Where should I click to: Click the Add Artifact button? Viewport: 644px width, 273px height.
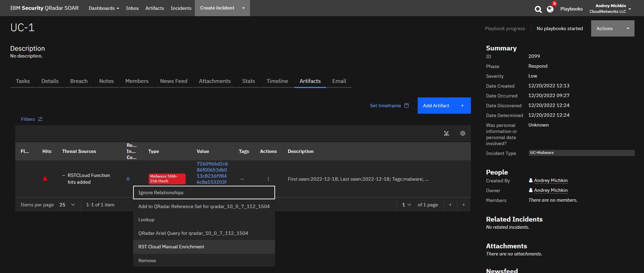tap(444, 106)
